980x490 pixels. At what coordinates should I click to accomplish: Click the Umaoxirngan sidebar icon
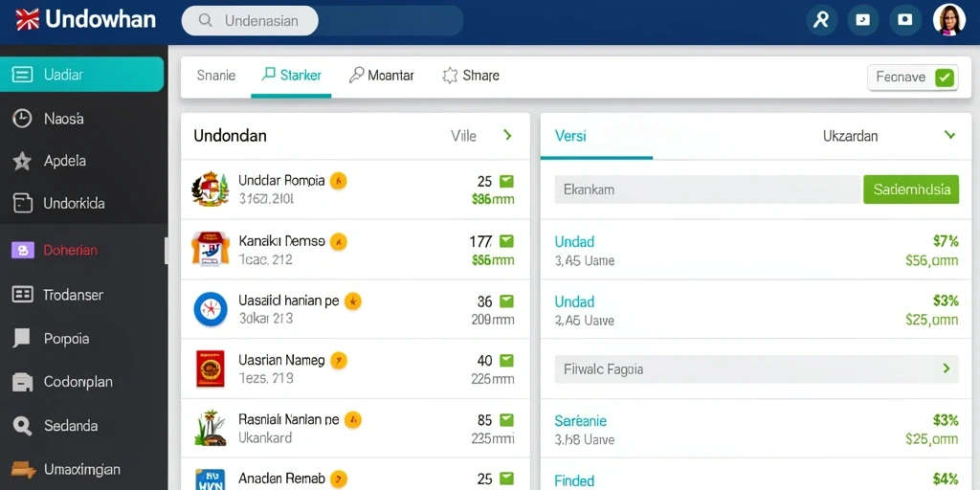(23, 469)
